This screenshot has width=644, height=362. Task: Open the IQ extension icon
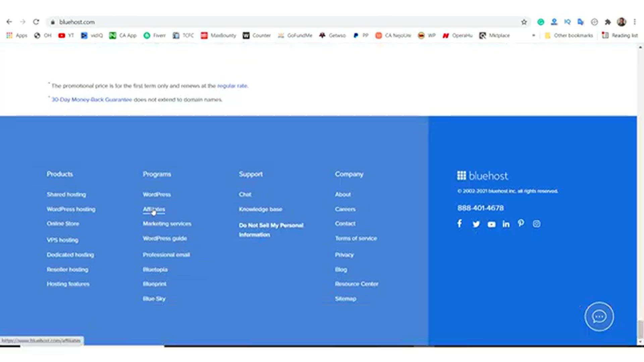tap(567, 22)
